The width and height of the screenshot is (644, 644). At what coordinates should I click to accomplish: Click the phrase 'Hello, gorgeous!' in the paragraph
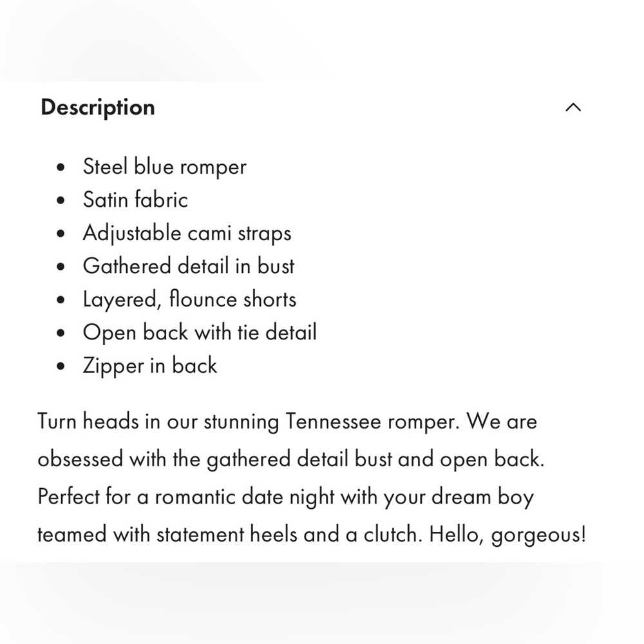click(507, 535)
